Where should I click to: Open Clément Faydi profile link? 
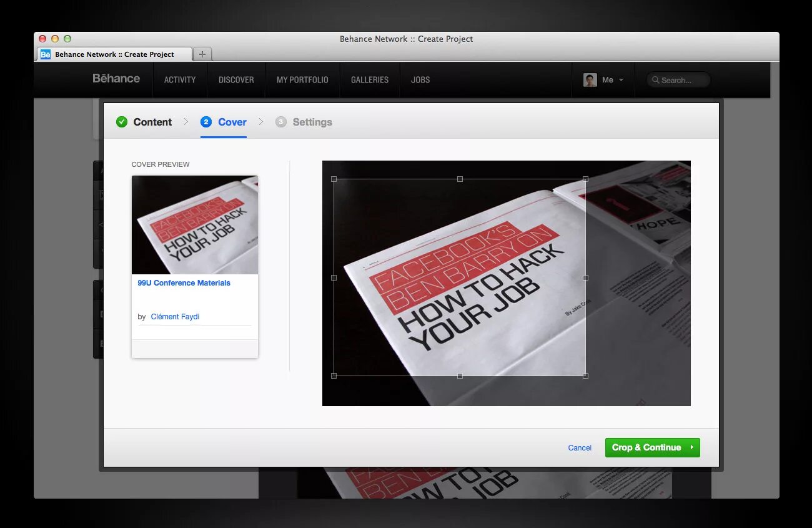pos(176,317)
